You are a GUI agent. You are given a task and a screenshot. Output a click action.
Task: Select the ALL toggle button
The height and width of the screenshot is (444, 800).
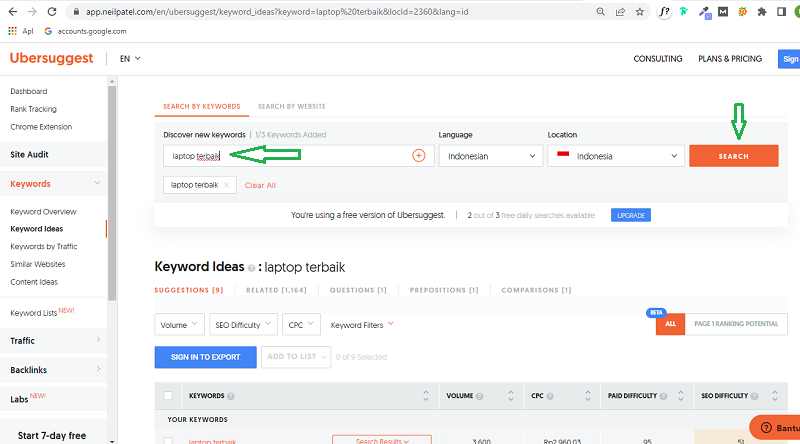(x=670, y=324)
